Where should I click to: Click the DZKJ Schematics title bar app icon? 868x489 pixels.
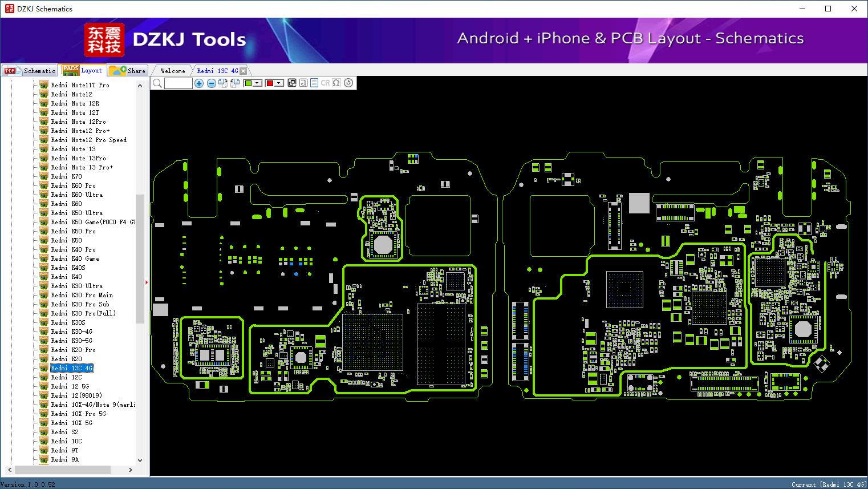click(9, 9)
